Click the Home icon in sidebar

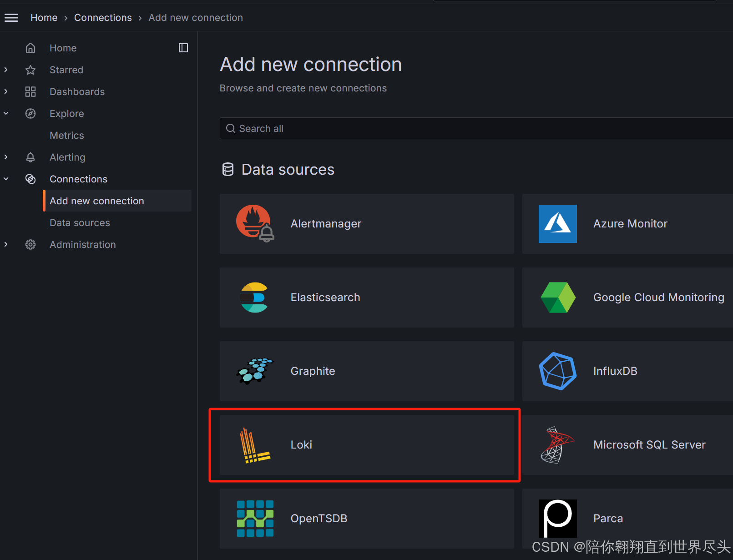point(30,48)
